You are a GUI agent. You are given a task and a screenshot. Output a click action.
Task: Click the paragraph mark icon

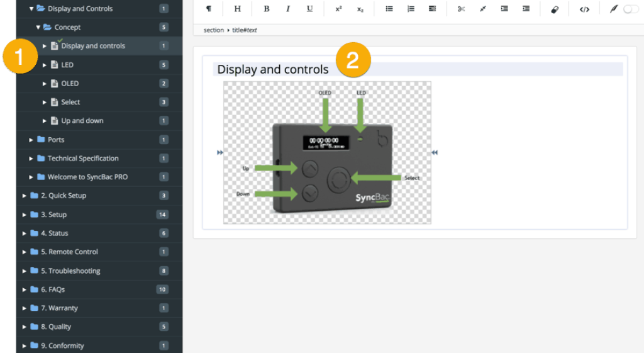tap(209, 9)
